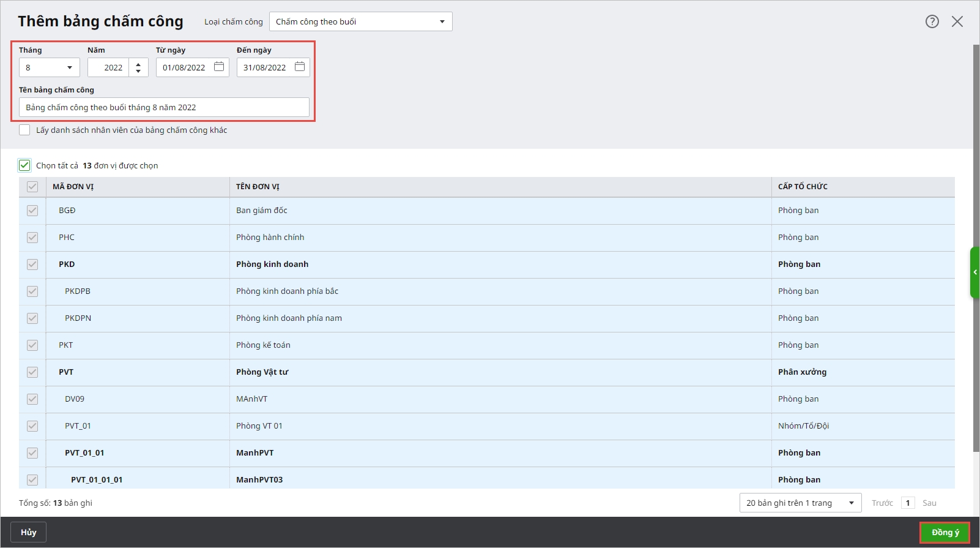Go to next page with Sau
This screenshot has height=548, width=980.
tap(929, 503)
